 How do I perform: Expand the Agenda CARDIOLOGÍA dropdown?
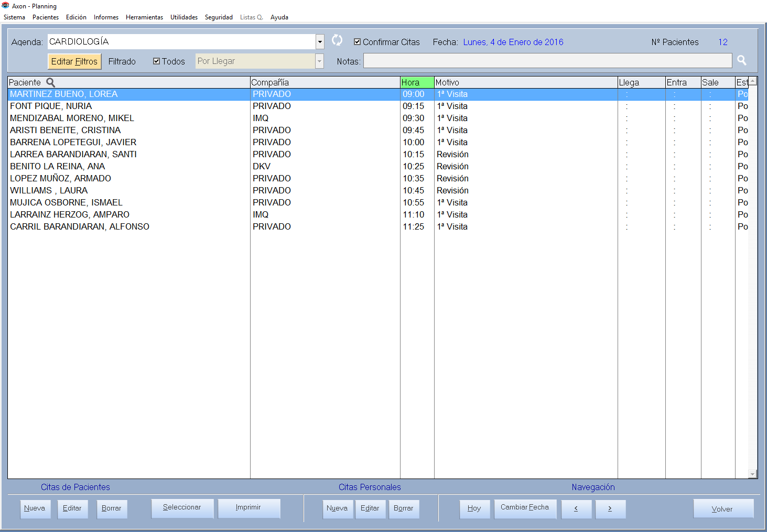pyautogui.click(x=320, y=42)
